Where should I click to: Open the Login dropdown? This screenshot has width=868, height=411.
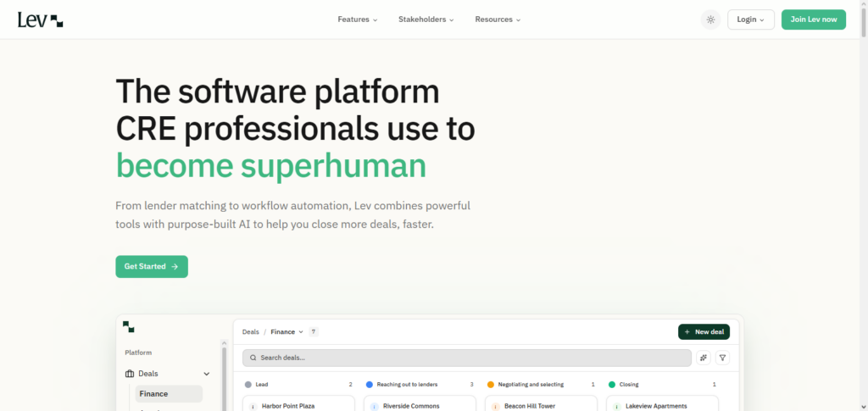750,19
